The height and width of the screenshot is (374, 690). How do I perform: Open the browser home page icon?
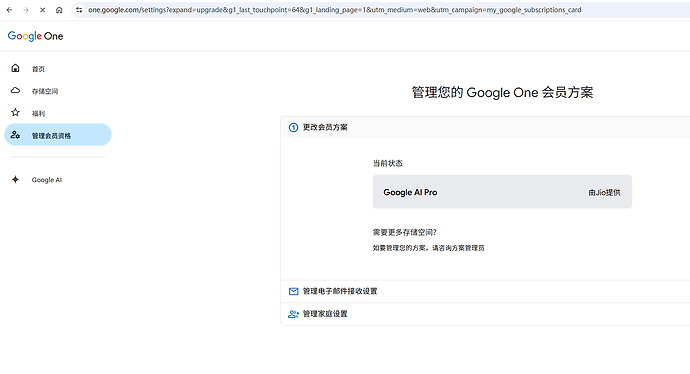pos(59,10)
